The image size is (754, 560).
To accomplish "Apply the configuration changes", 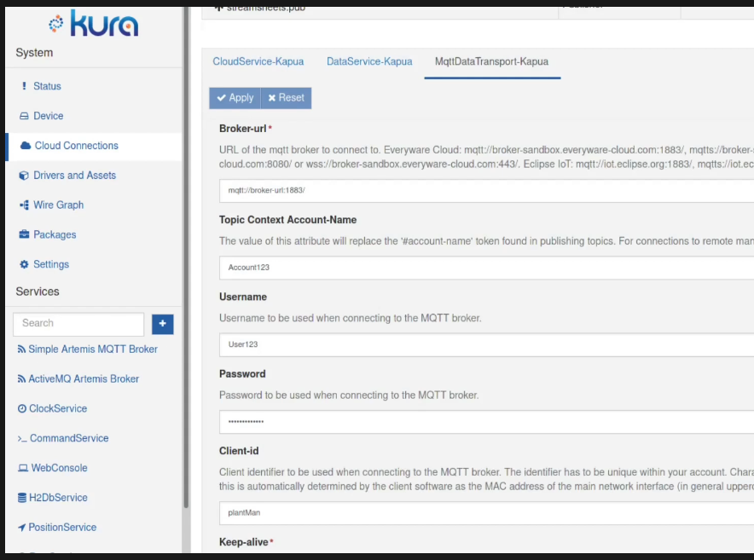I will (235, 98).
